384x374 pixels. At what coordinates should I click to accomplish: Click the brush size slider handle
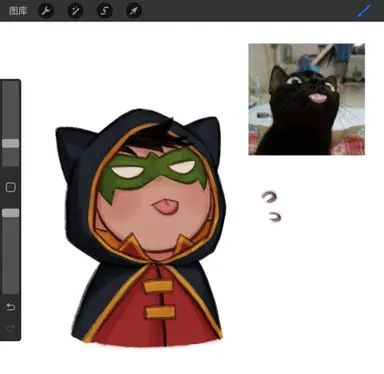pyautogui.click(x=11, y=143)
